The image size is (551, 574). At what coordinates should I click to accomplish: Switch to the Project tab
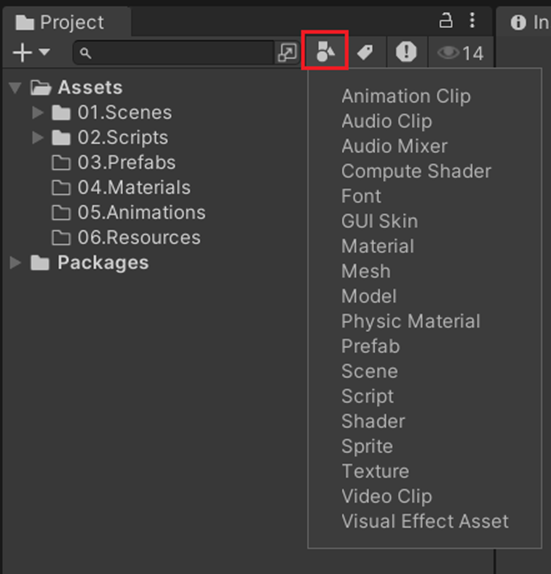coord(66,22)
